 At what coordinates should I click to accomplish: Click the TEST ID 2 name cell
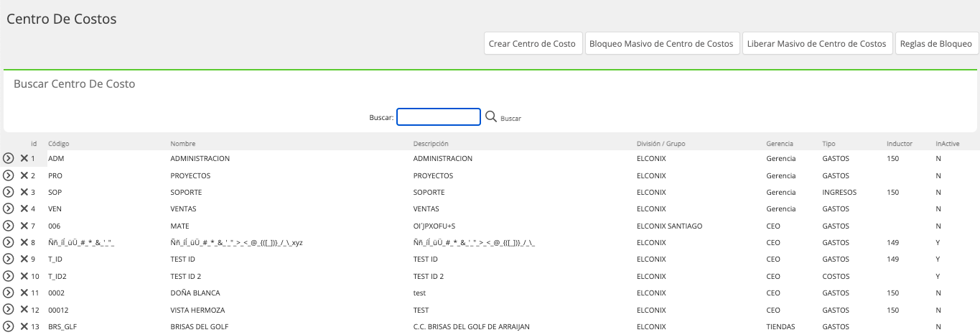[185, 276]
